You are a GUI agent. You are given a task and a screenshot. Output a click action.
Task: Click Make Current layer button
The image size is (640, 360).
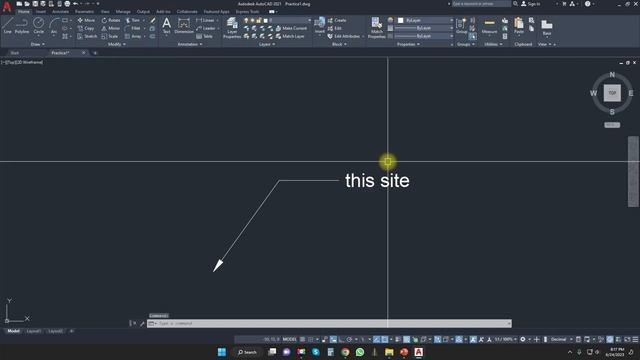[x=291, y=28]
